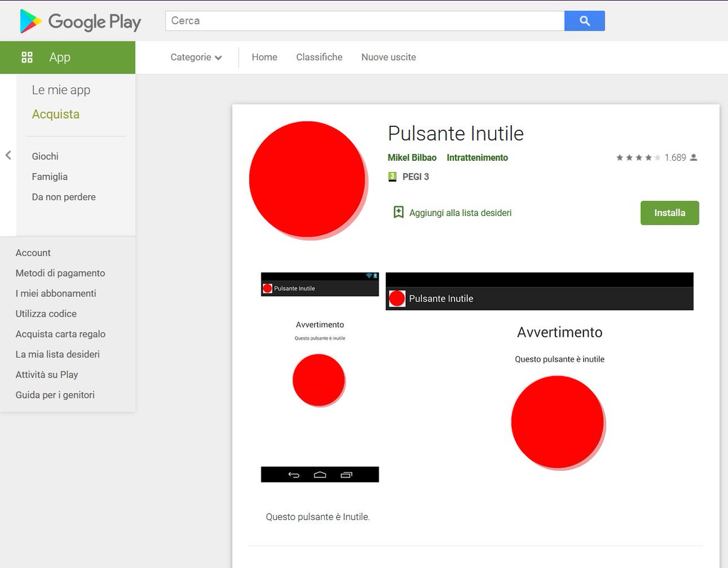This screenshot has height=568, width=728.
Task: Click the description text Questo pulsante è Inutile.
Action: [x=318, y=517]
